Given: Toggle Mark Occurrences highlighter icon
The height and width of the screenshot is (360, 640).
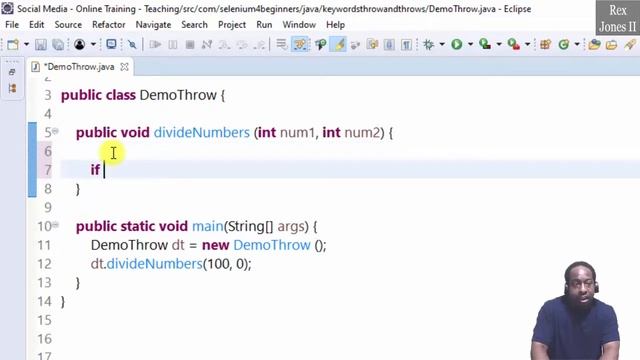Looking at the screenshot, I should 338,44.
